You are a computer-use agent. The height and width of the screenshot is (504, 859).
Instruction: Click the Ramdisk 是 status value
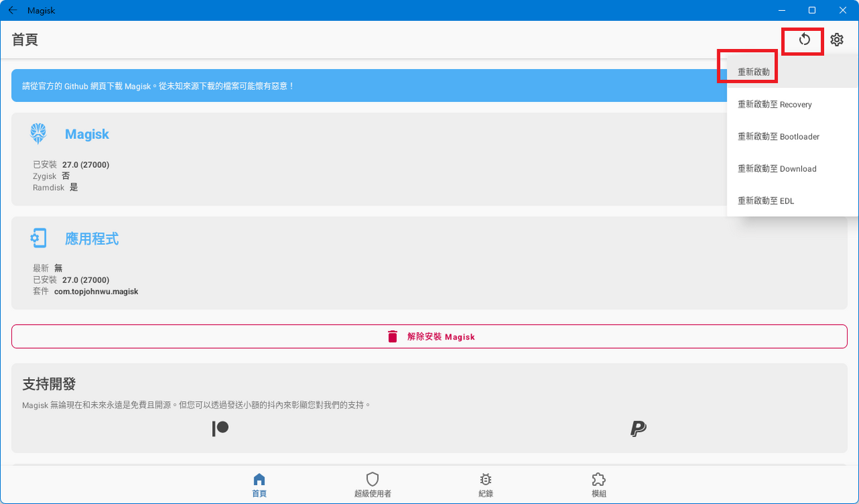pyautogui.click(x=74, y=187)
